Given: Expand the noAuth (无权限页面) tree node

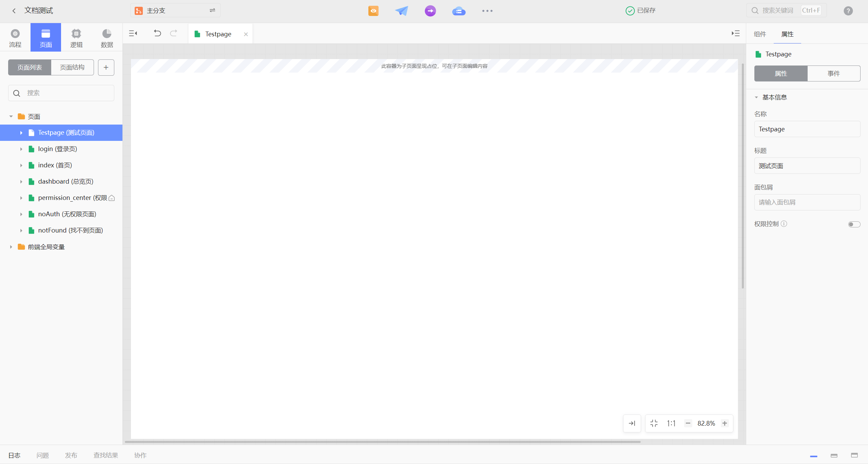Looking at the screenshot, I should point(21,214).
